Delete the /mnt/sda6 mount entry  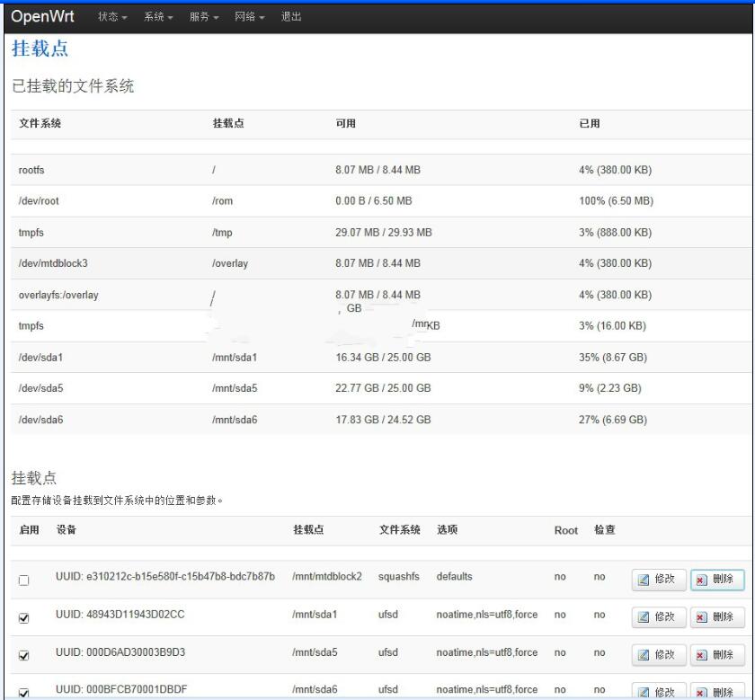coord(717,691)
